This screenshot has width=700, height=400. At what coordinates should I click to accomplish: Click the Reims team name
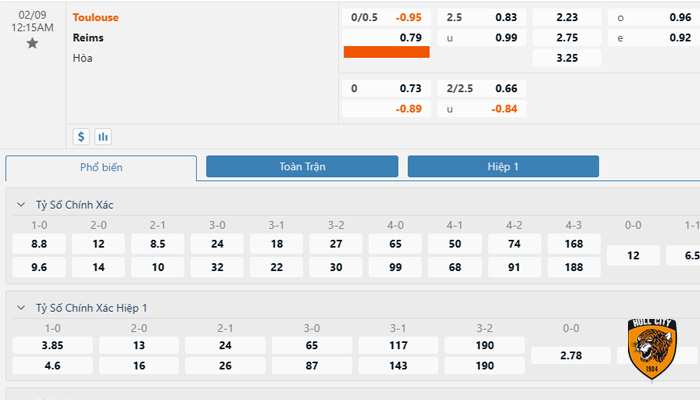[x=88, y=37]
